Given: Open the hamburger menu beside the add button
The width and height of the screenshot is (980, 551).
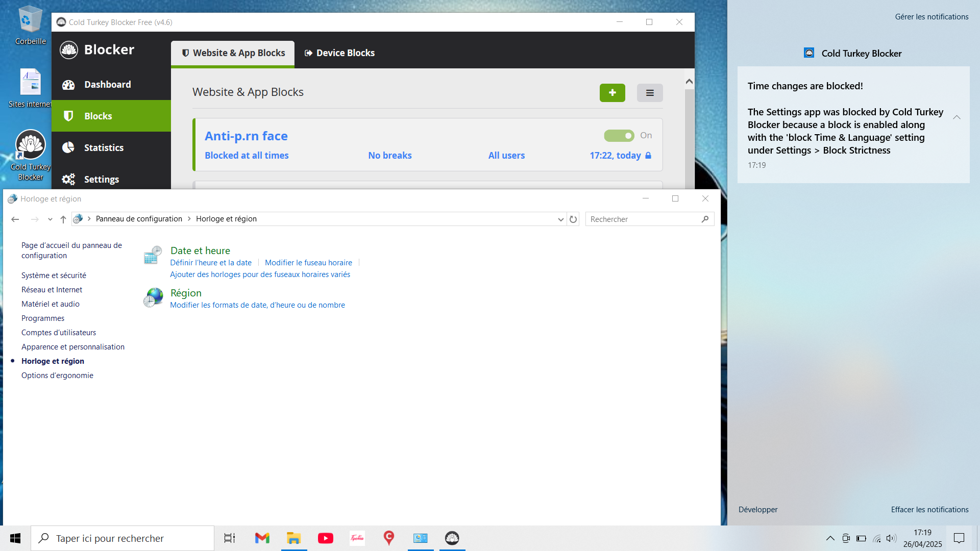Looking at the screenshot, I should [x=650, y=93].
